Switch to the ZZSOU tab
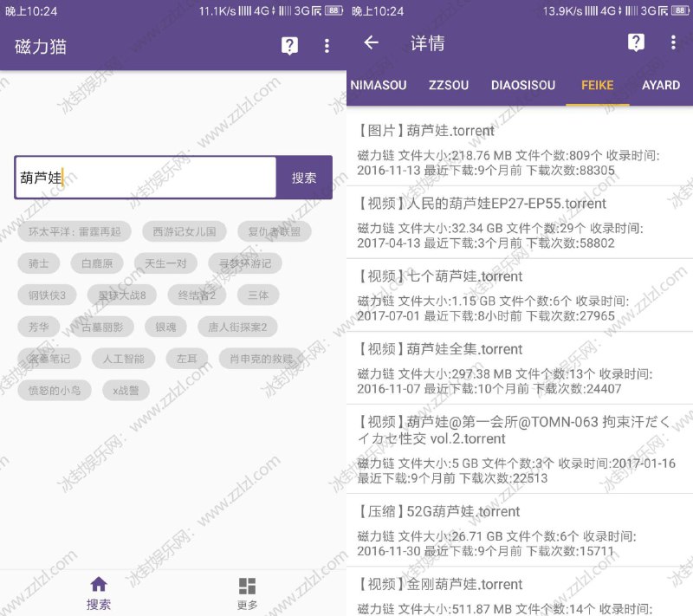The width and height of the screenshot is (693, 616). pyautogui.click(x=449, y=85)
